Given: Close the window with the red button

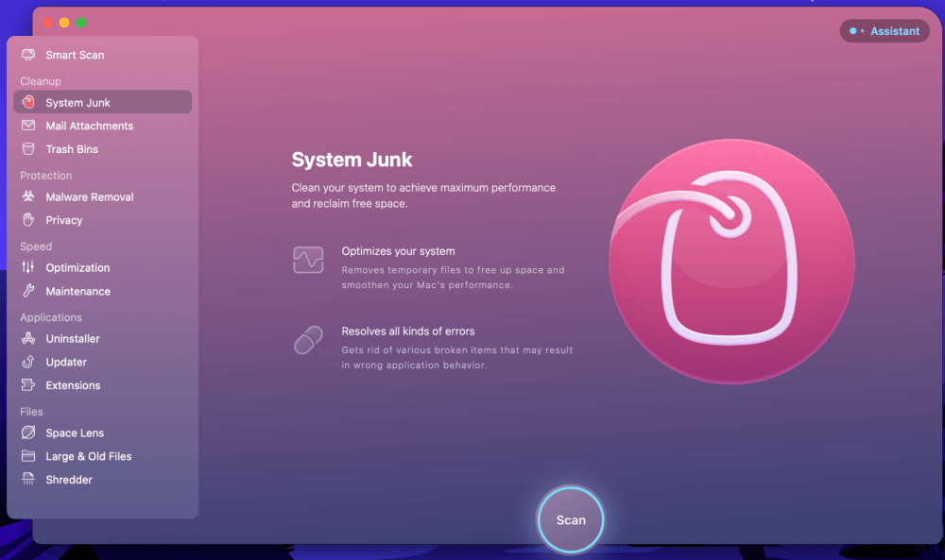Looking at the screenshot, I should 47,23.
